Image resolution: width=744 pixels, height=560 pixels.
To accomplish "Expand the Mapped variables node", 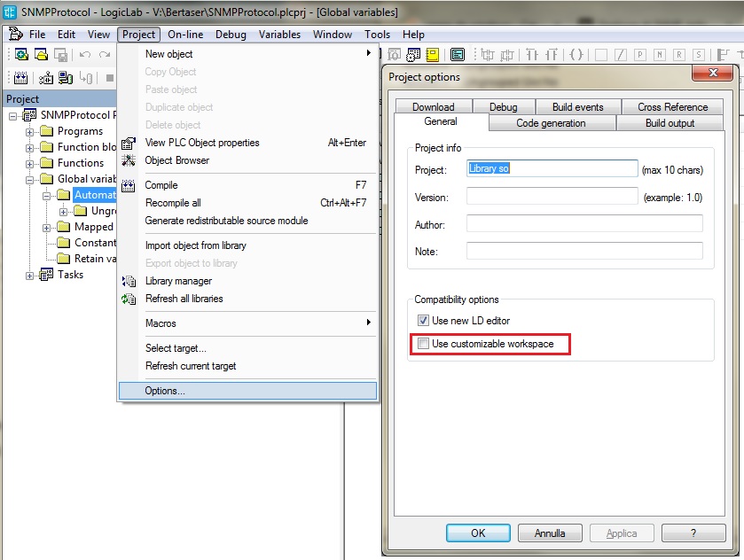I will pos(46,228).
